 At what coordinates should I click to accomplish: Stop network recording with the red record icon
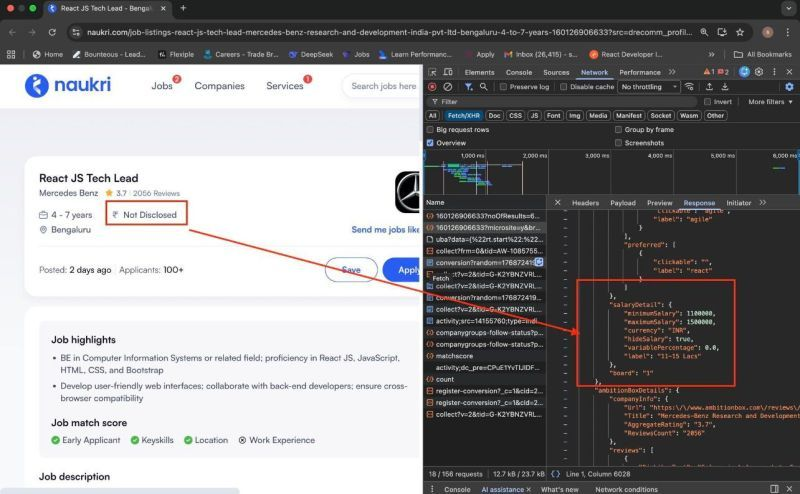pos(432,87)
